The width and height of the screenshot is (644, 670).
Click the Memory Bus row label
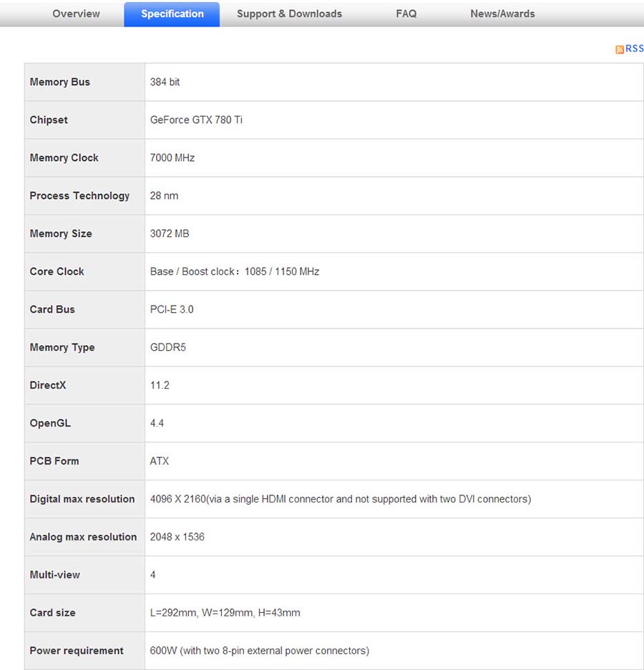60,82
